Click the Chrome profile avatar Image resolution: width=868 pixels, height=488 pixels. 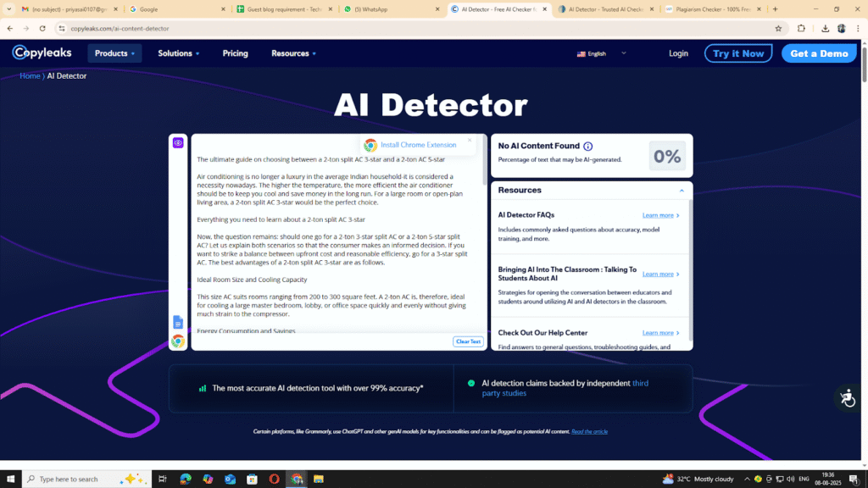click(x=842, y=28)
